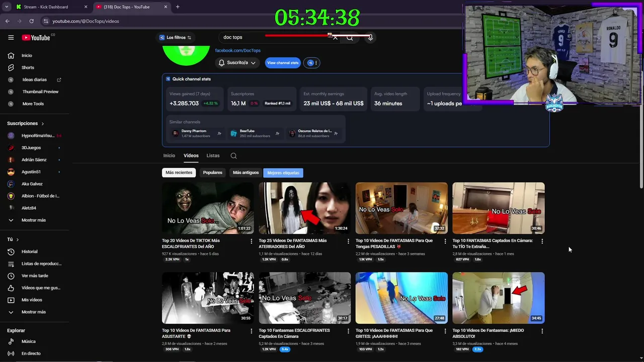The height and width of the screenshot is (362, 644).
Task: Open Tu TÍO Te Extraña video thumbnail
Action: 499,208
